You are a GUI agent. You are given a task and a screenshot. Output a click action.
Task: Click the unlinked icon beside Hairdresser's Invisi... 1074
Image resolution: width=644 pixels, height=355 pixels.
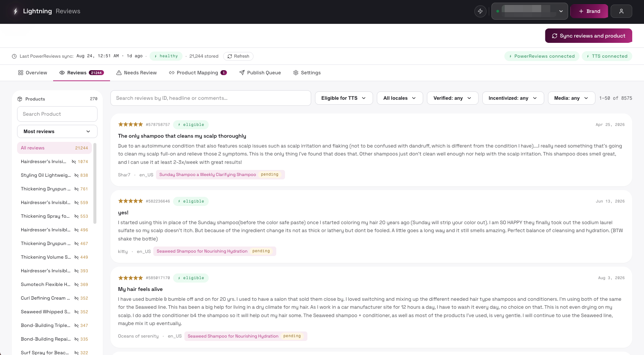74,162
